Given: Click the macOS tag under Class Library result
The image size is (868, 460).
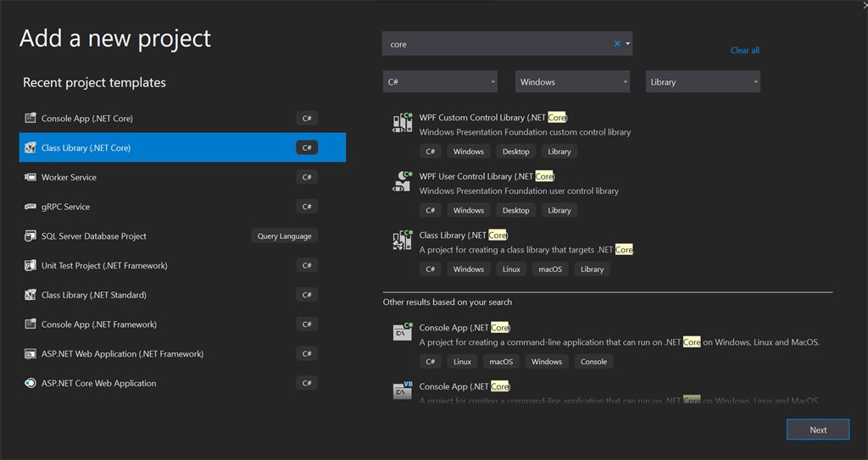Looking at the screenshot, I should [550, 269].
